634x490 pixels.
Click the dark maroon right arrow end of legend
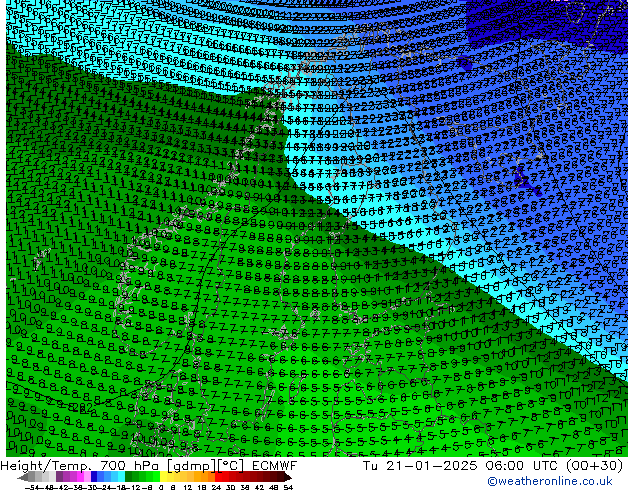(x=287, y=477)
